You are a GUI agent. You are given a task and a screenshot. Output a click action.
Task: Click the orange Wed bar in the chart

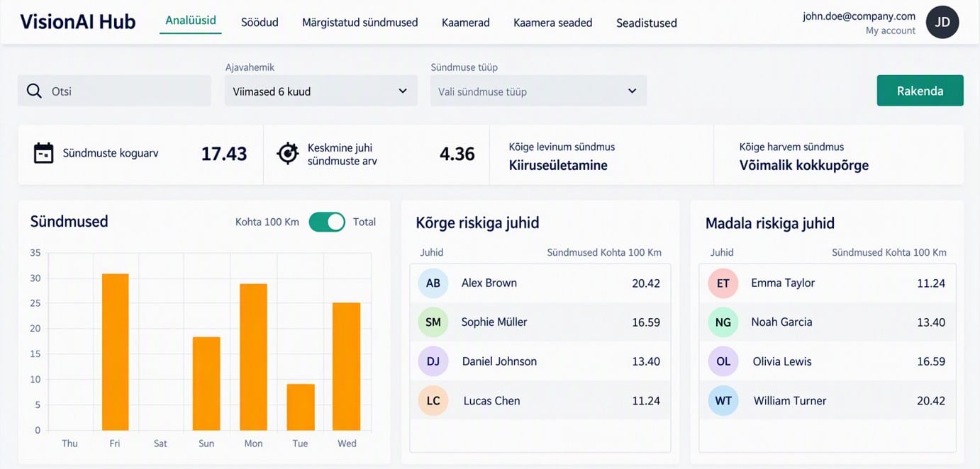coord(347,367)
